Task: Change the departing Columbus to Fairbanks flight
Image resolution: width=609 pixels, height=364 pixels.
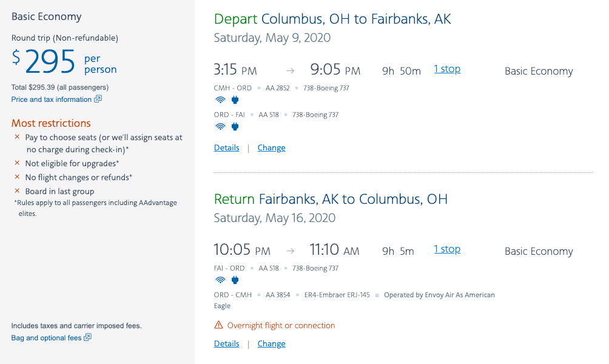Action: 271,148
